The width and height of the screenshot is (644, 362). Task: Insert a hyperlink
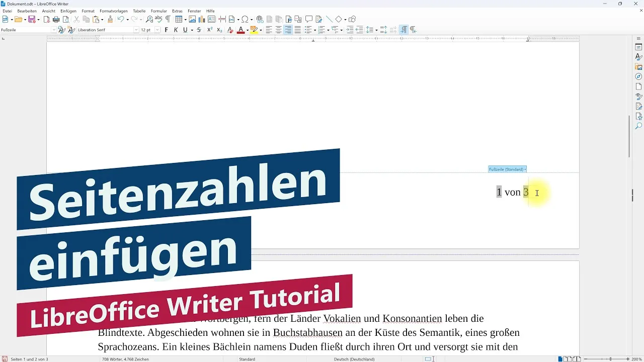click(x=260, y=20)
